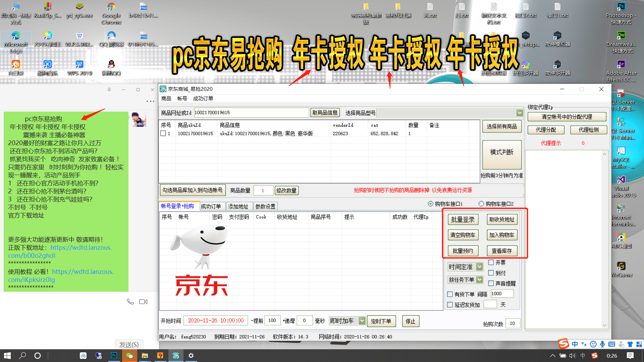Click 开抢时间 date-time field
This screenshot has width=644, height=362.
coord(216,320)
